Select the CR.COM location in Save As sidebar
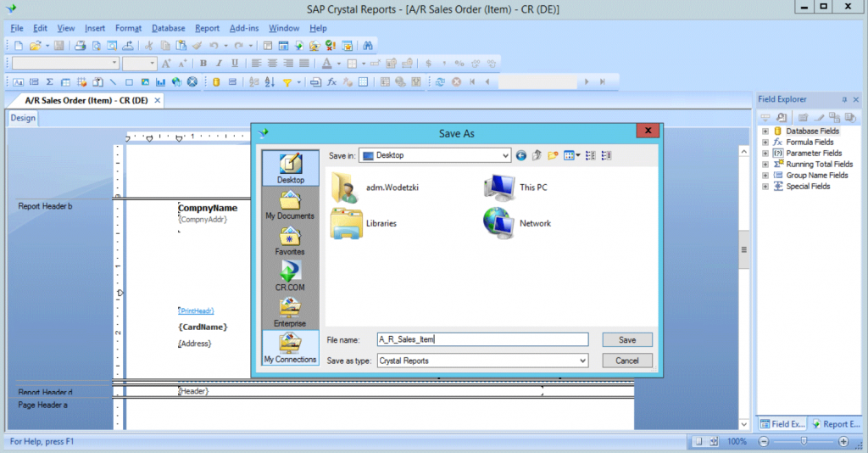This screenshot has height=453, width=868. tap(290, 276)
